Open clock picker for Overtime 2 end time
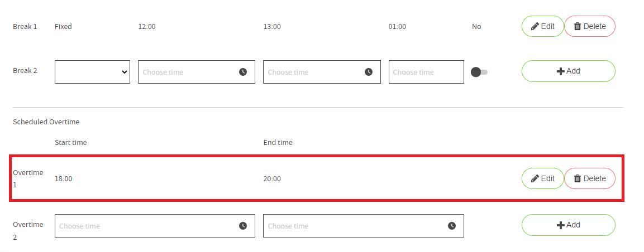The width and height of the screenshot is (644, 252). (452, 226)
